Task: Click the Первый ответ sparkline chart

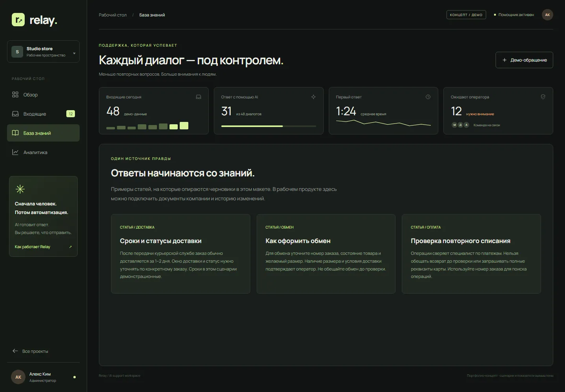Action: tap(383, 123)
